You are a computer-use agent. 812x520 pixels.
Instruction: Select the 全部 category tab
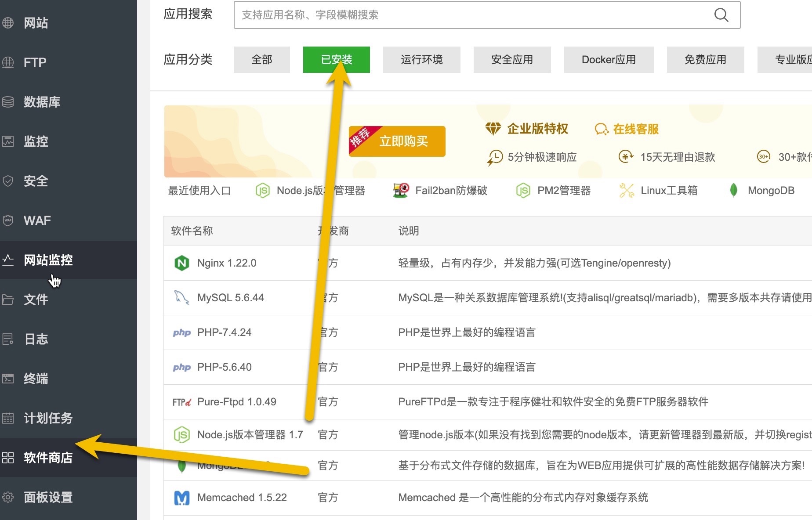(262, 60)
